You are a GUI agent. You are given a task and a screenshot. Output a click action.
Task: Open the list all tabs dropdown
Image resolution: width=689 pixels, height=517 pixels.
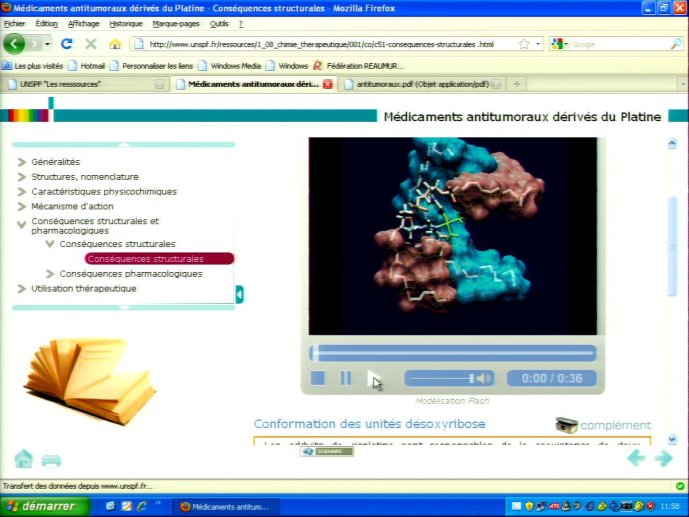(x=683, y=84)
